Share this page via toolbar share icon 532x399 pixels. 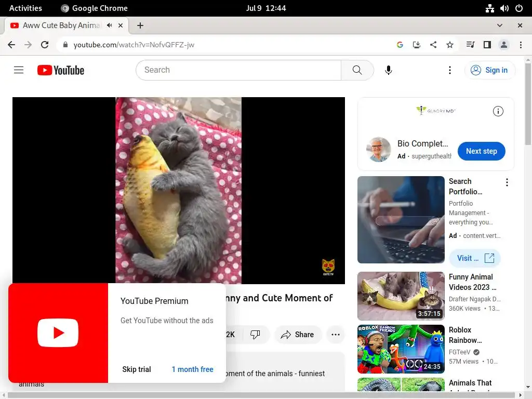433,45
